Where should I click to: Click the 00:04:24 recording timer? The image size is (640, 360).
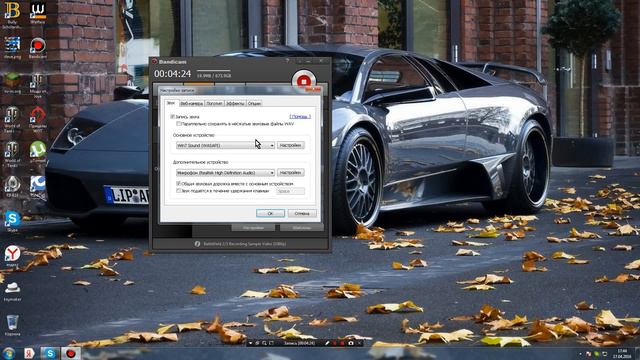172,73
